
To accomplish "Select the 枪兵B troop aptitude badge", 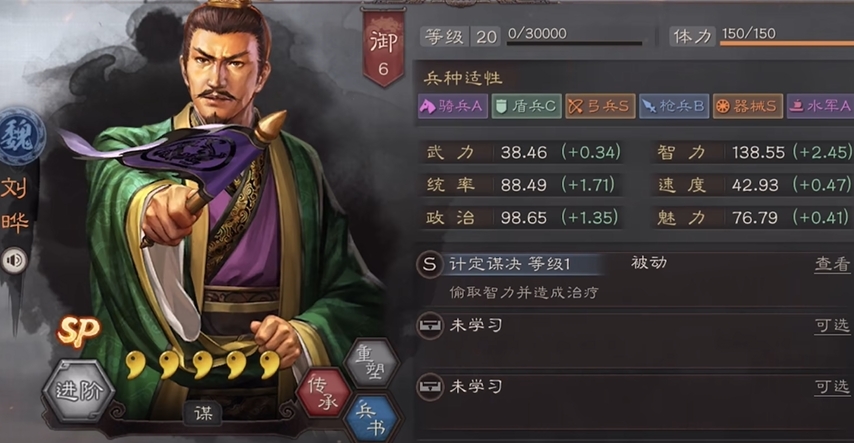I will [x=674, y=106].
